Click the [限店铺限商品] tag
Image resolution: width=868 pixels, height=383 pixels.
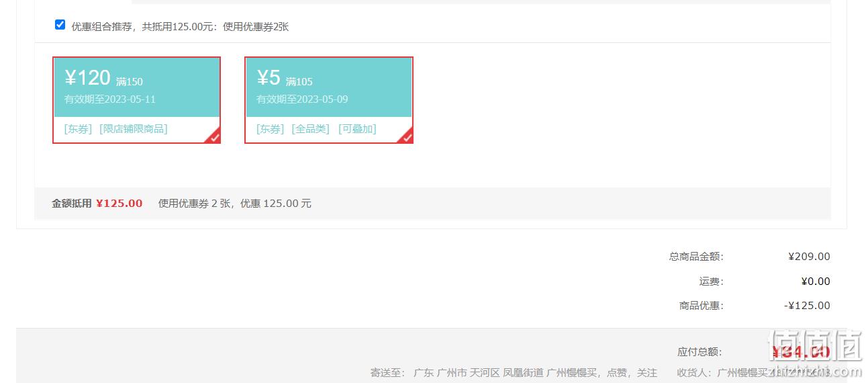pyautogui.click(x=134, y=129)
